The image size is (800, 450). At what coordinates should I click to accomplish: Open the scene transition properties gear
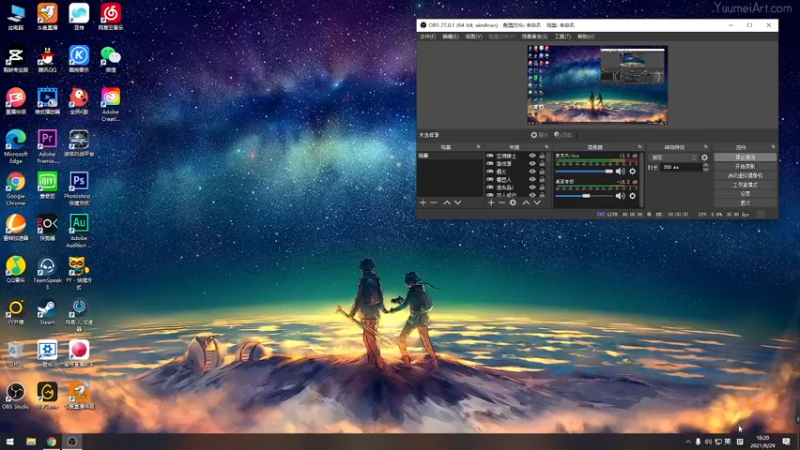705,158
